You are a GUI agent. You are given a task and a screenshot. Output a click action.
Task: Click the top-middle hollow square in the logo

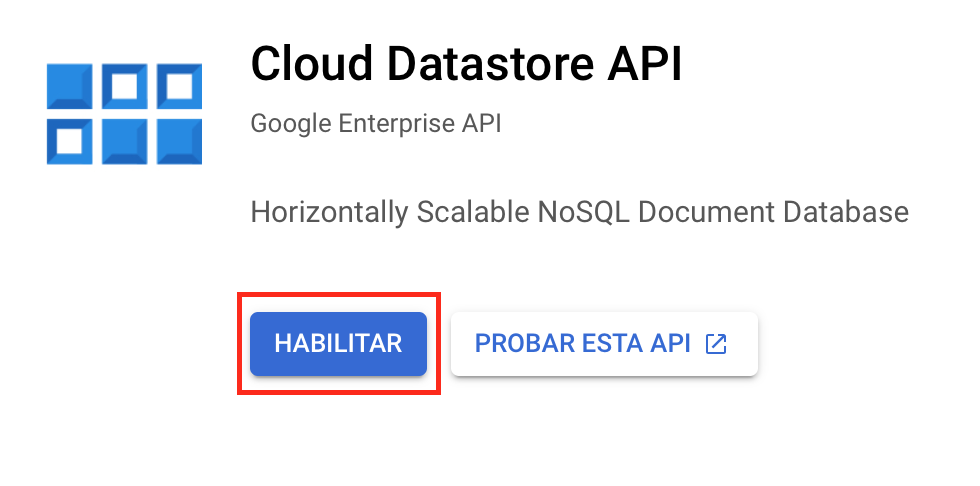pos(124,86)
